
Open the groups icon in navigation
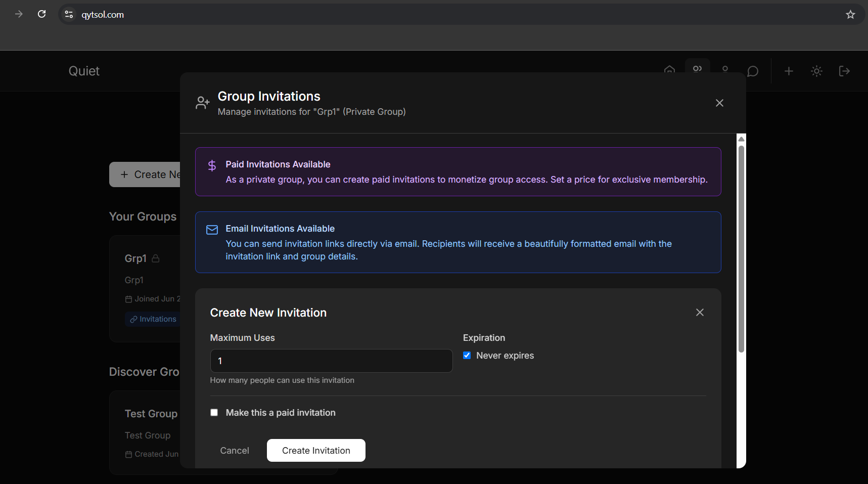tap(697, 68)
